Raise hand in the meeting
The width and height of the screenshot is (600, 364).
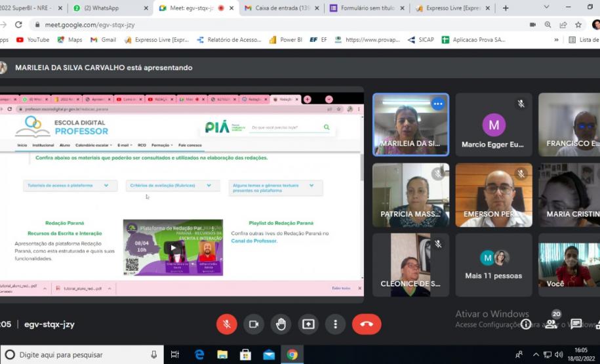click(281, 324)
